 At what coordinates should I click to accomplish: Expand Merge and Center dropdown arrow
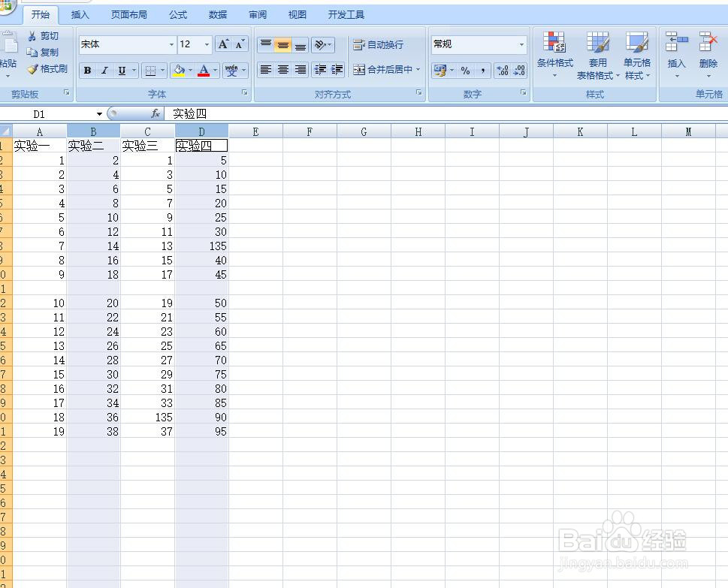click(418, 70)
